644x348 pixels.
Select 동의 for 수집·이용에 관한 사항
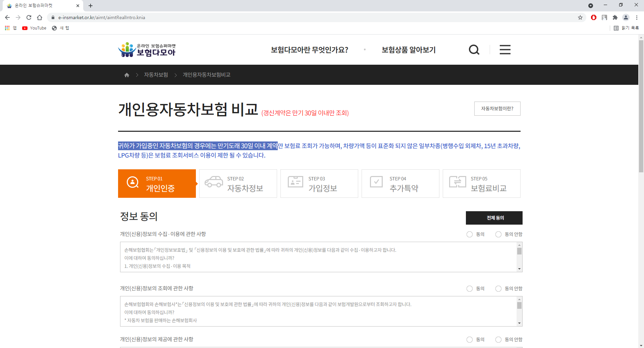point(470,234)
